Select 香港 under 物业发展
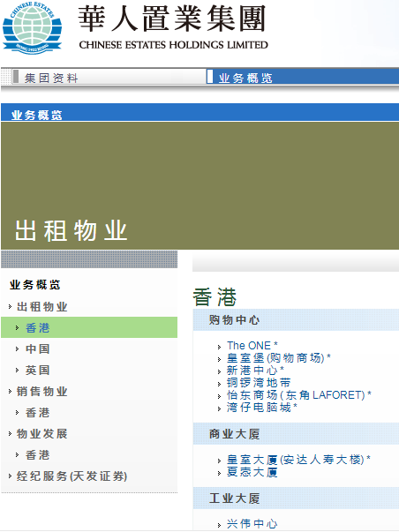The image size is (399, 532). coord(38,455)
